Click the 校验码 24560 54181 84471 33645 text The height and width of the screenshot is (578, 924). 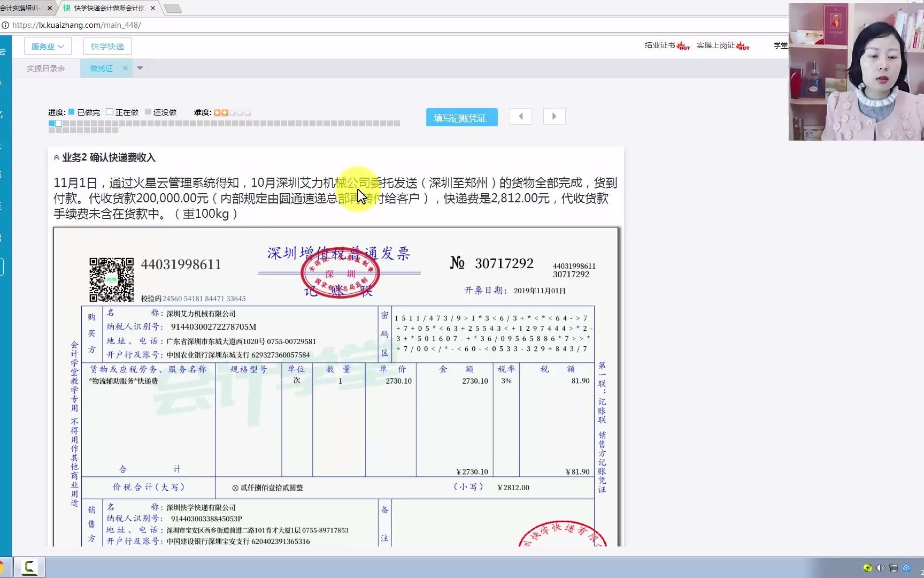[x=193, y=299]
